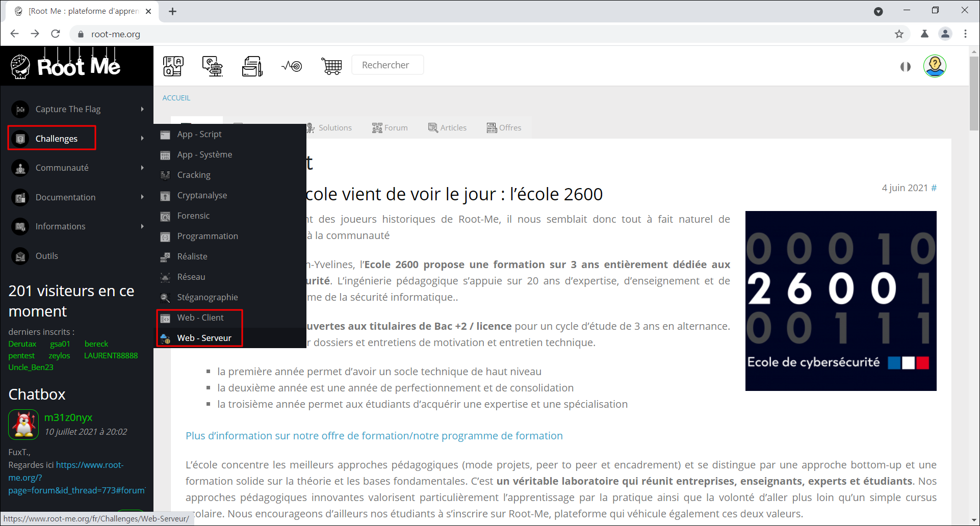Click the Réseau category icon

[x=165, y=277]
